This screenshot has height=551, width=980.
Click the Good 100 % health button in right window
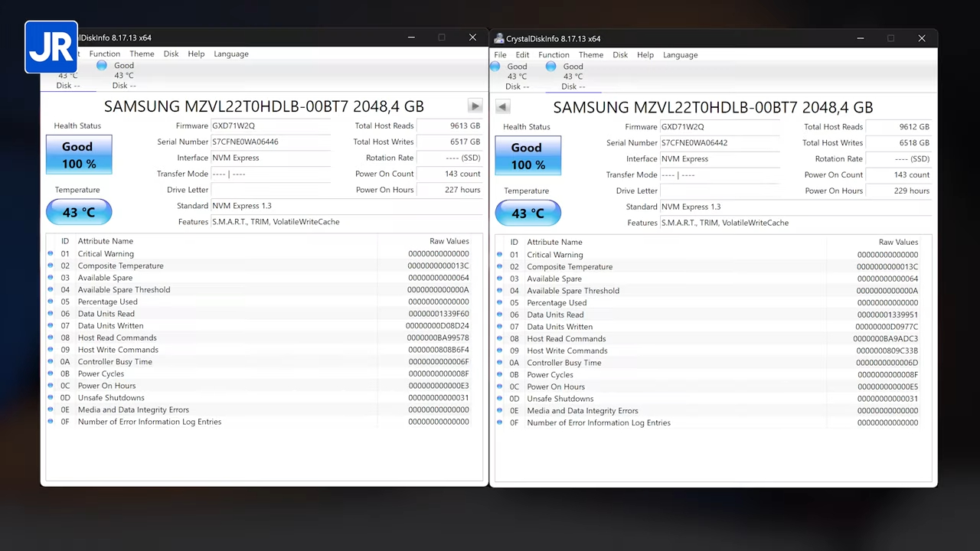tap(528, 155)
